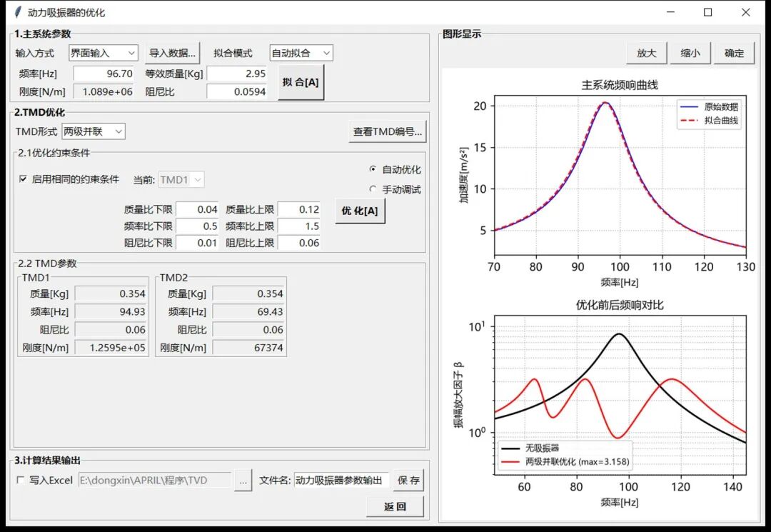Close the 动力吸振器的优化 window
The height and width of the screenshot is (532, 771).
746,12
